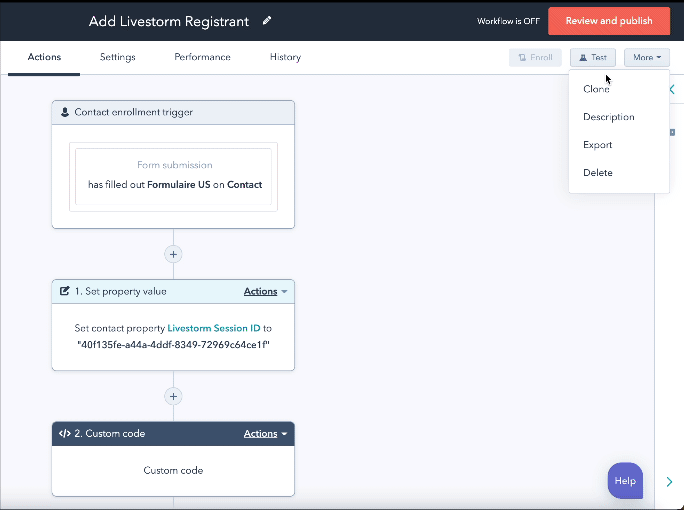Click the right chevron near Help
The width and height of the screenshot is (684, 510).
pyautogui.click(x=670, y=482)
